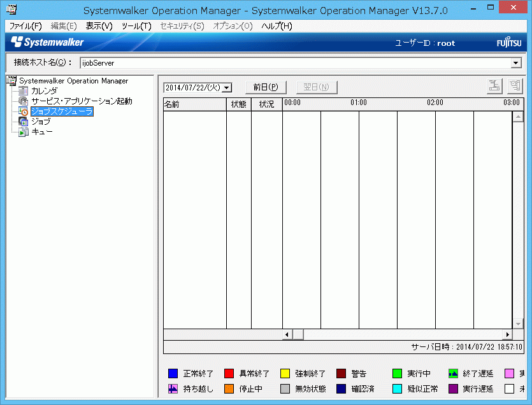This screenshot has width=532, height=405.
Task: Open the 表示(V) menu
Action: tap(99, 26)
